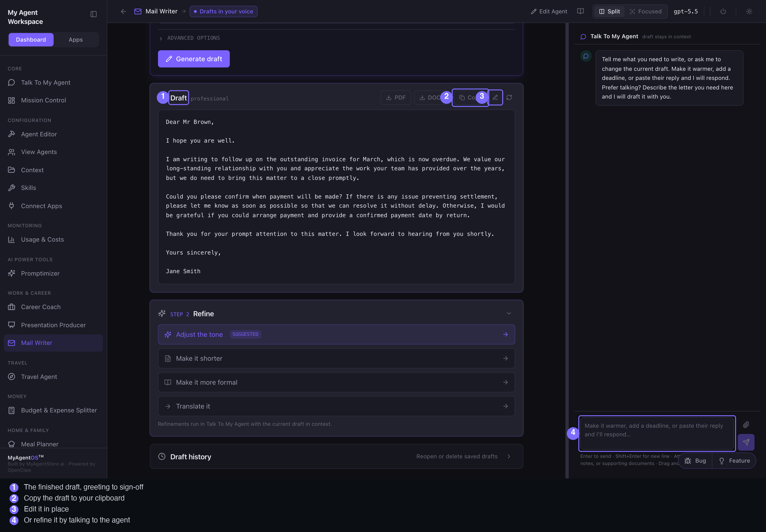Go back with the left arrow

[123, 11]
